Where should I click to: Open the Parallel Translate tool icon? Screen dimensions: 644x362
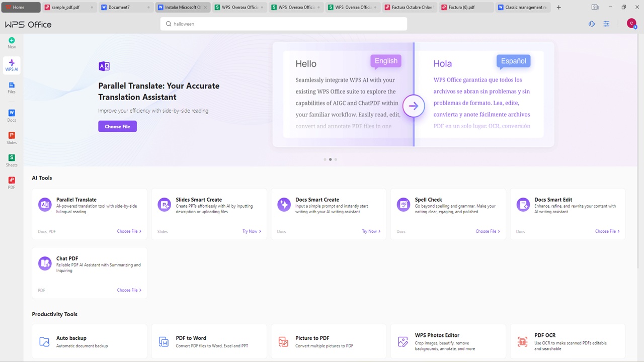click(45, 204)
